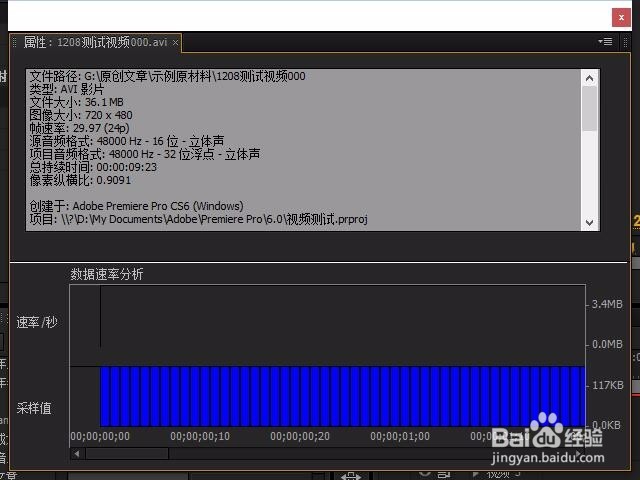
Task: Click the type line AVI 影片
Action: 67,89
